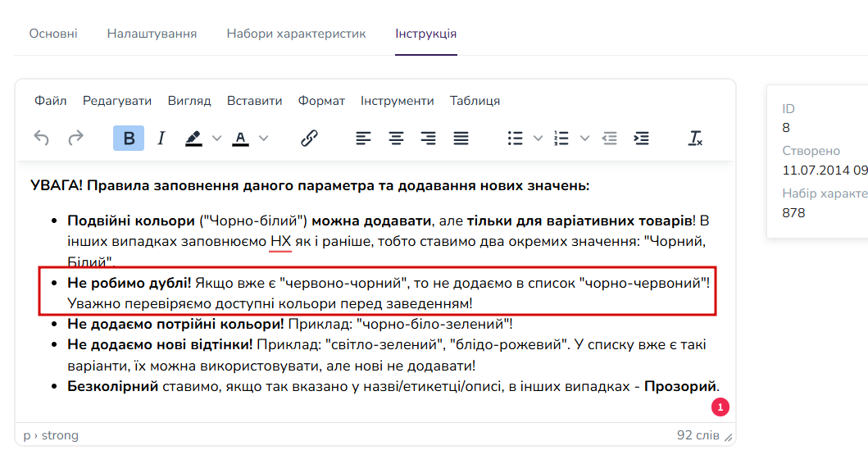Click the text "Не робимо дублі!"

point(129,283)
